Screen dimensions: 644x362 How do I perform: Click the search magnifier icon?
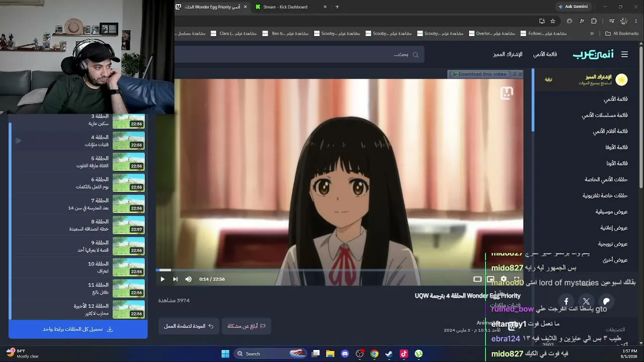[416, 55]
